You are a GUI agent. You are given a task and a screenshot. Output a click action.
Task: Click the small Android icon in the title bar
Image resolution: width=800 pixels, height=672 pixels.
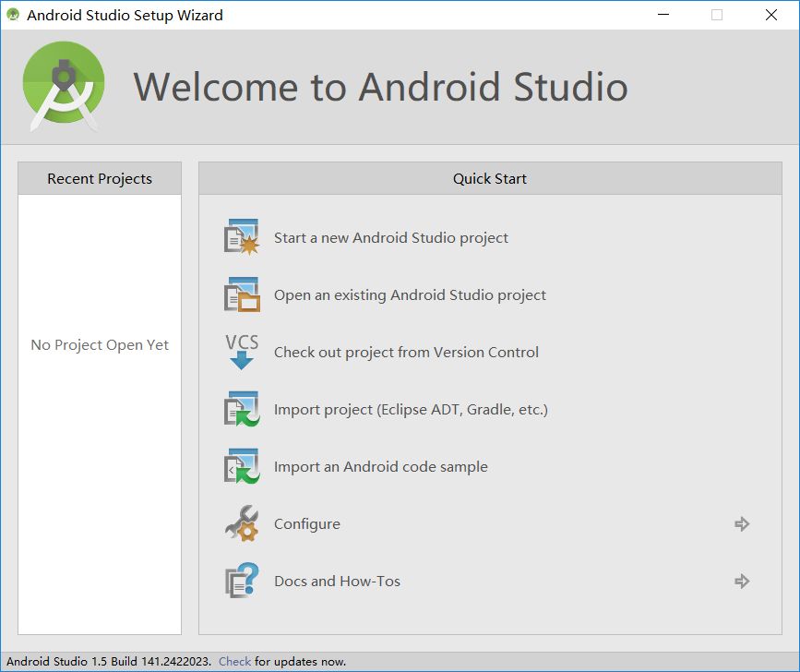click(13, 15)
